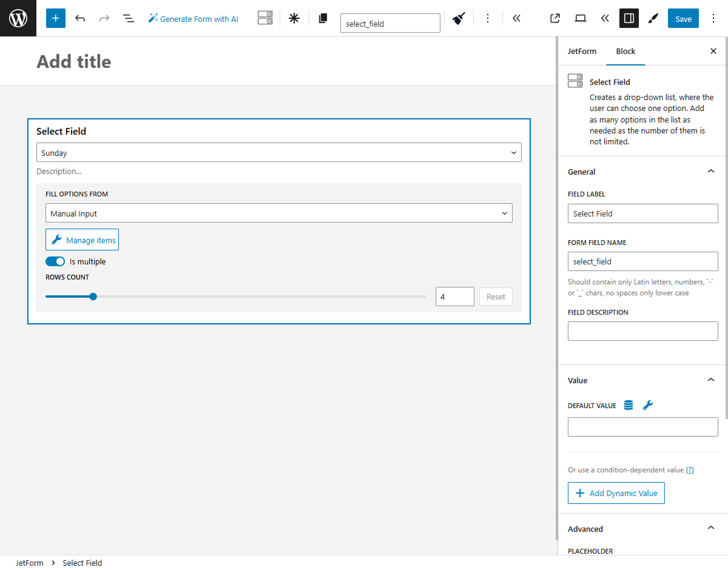Open preset settings via the wrench icon

tap(648, 404)
